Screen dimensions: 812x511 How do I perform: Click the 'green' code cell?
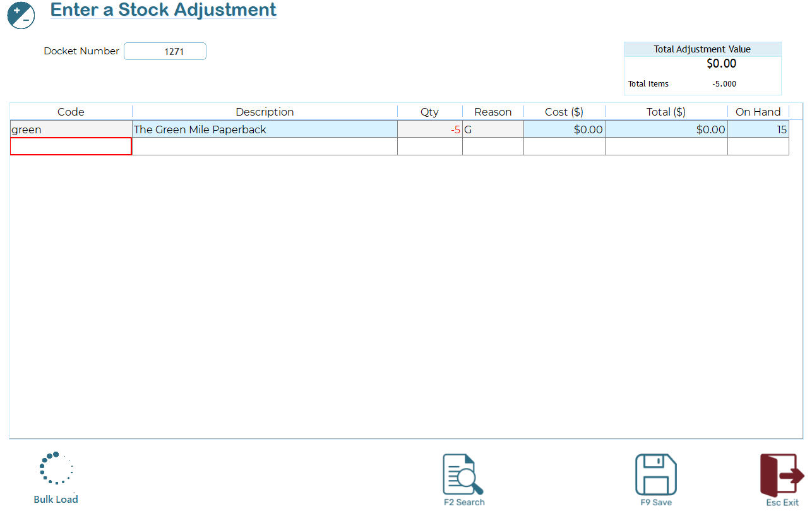tap(71, 129)
